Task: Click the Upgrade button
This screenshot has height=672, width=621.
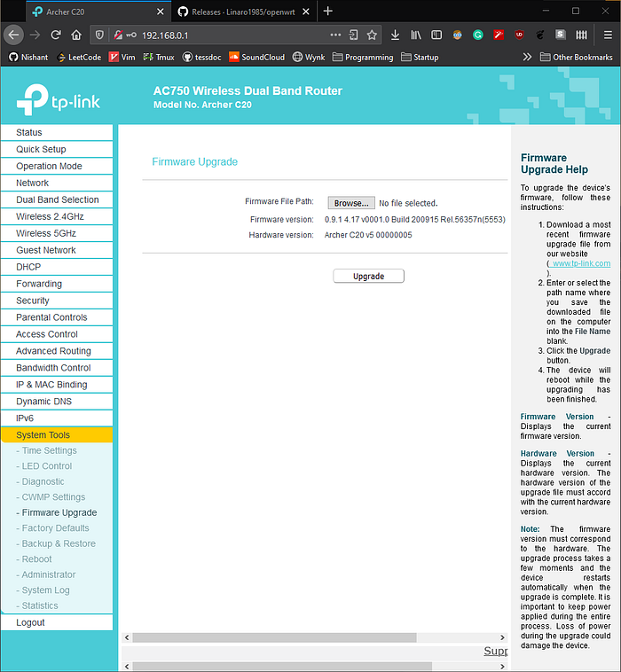Action: pos(368,276)
